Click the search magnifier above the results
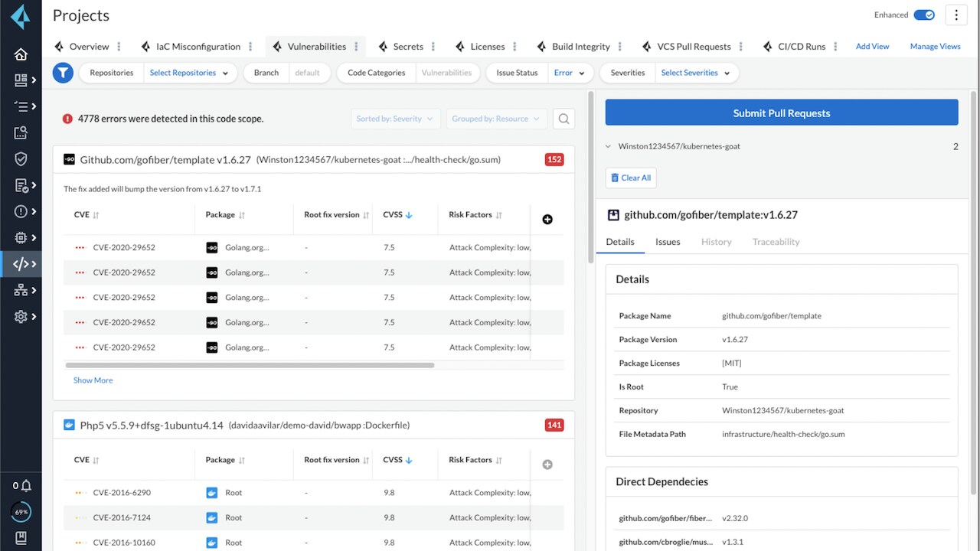This screenshot has width=980, height=551. pyautogui.click(x=563, y=119)
